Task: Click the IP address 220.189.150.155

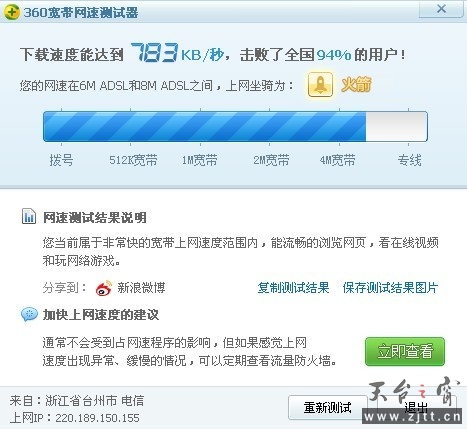Action: click(x=97, y=418)
